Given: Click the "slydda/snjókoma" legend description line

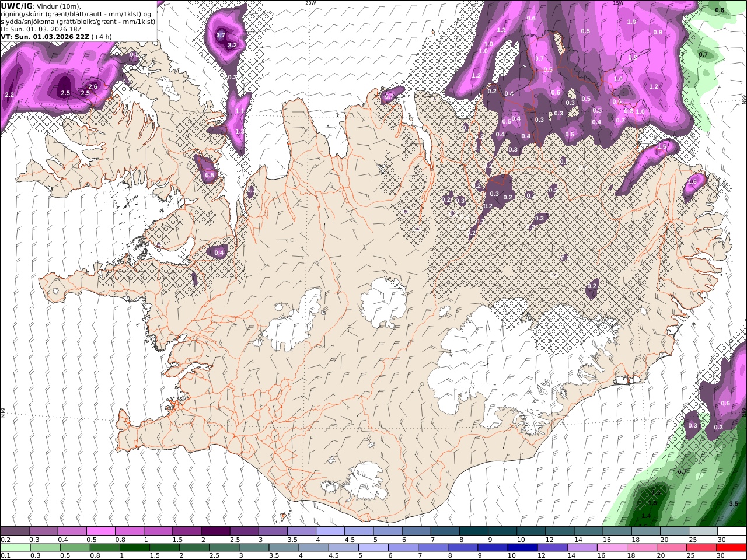Looking at the screenshot, I should pos(78,22).
